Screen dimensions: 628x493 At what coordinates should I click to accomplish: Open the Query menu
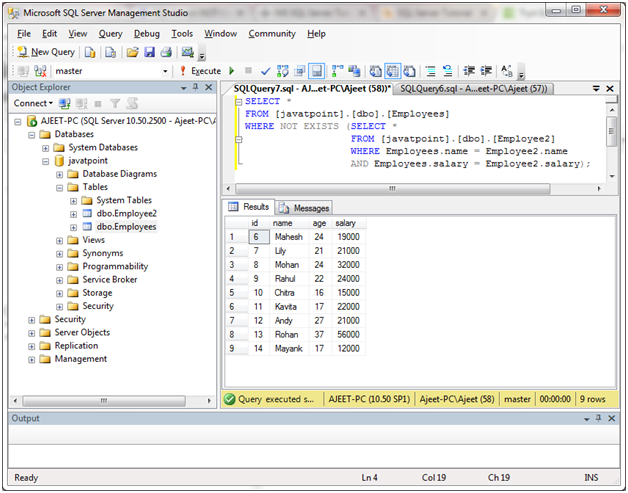111,34
